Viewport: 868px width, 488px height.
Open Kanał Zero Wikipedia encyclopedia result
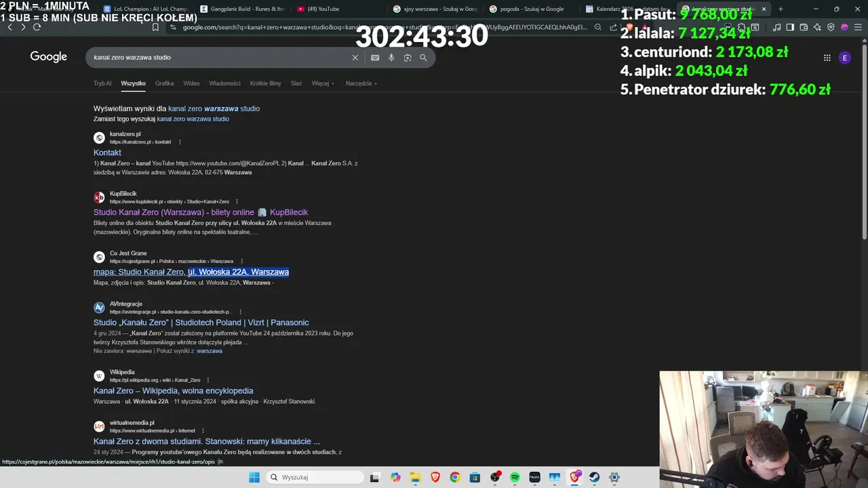pyautogui.click(x=174, y=390)
